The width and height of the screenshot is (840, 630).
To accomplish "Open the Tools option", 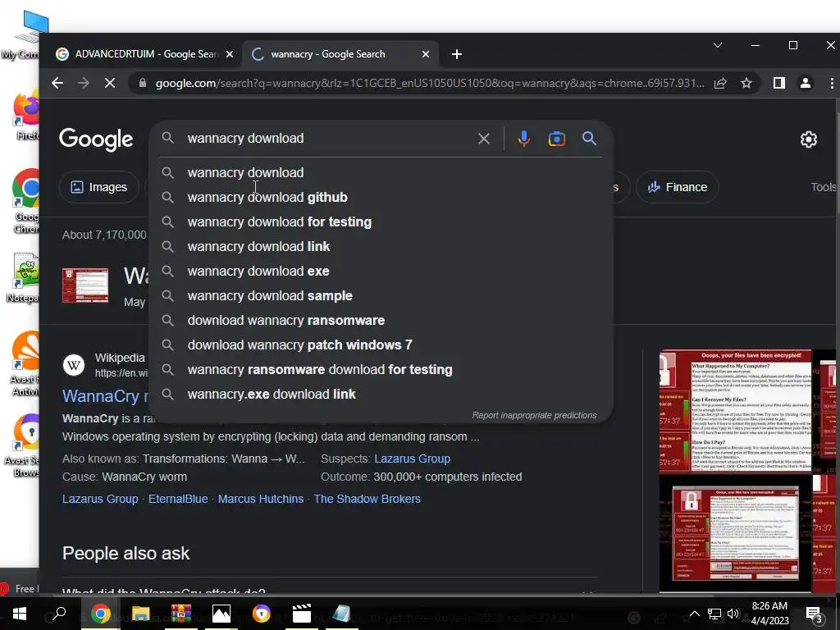I will (x=824, y=187).
